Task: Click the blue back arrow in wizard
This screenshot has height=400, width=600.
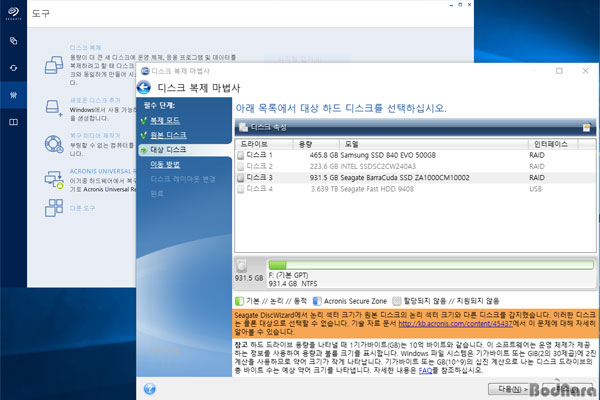Action: 144,88
